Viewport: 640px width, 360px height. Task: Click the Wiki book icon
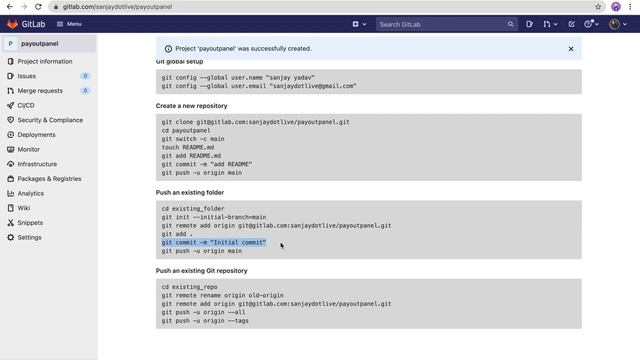click(x=11, y=208)
